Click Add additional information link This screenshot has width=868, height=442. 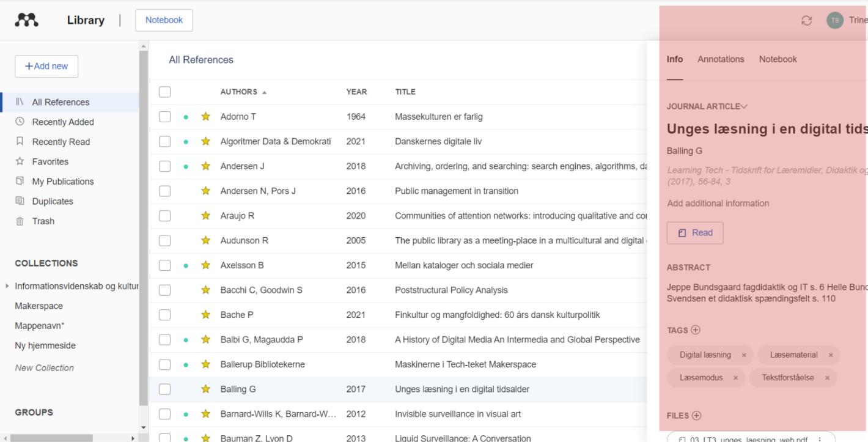click(718, 203)
